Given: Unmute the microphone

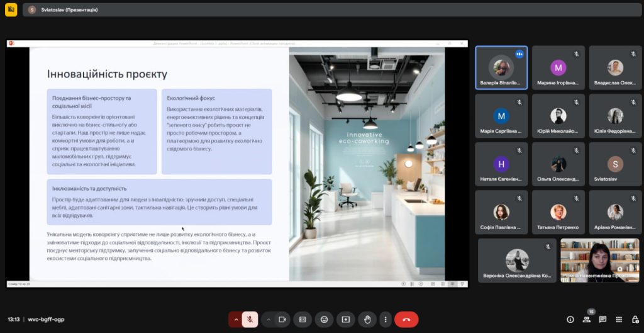Looking at the screenshot, I should tap(250, 319).
